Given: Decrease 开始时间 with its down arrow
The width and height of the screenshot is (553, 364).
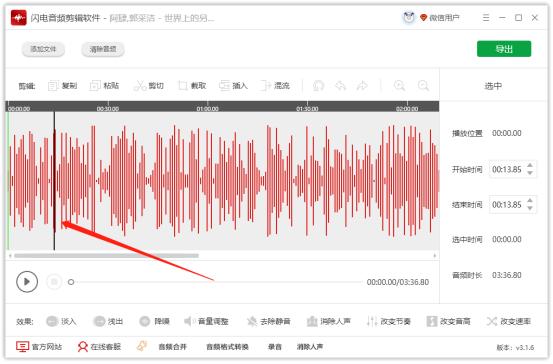Looking at the screenshot, I should point(530,173).
